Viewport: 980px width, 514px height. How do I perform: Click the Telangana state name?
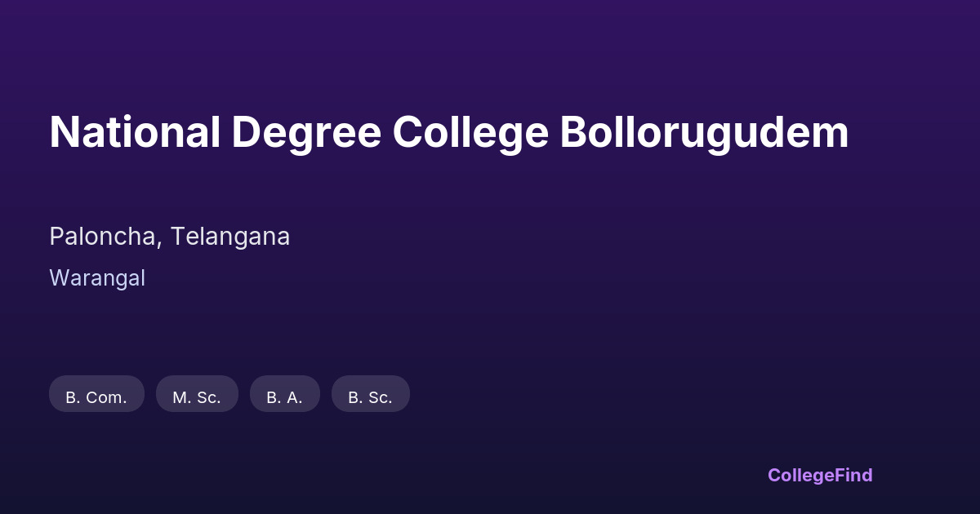coord(230,237)
